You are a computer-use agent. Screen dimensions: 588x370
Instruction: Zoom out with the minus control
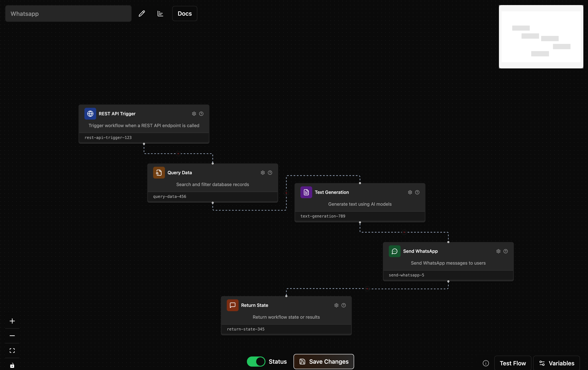(12, 336)
